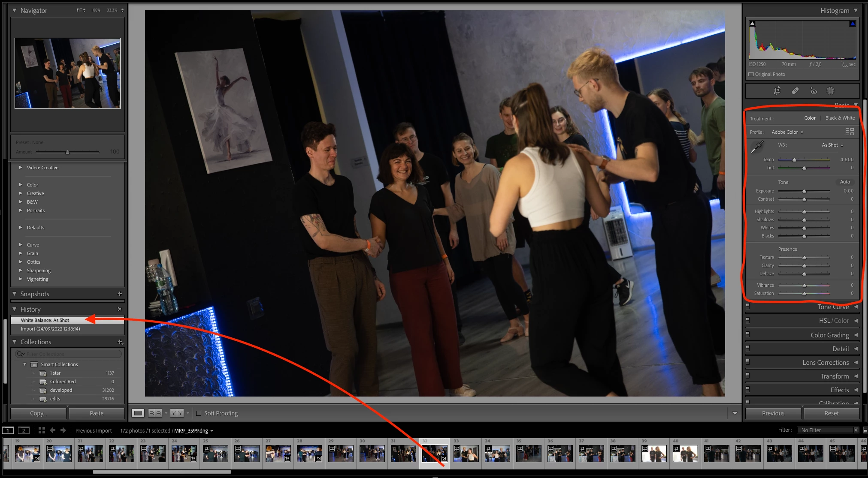868x478 pixels.
Task: Click the Reset button
Action: [831, 413]
